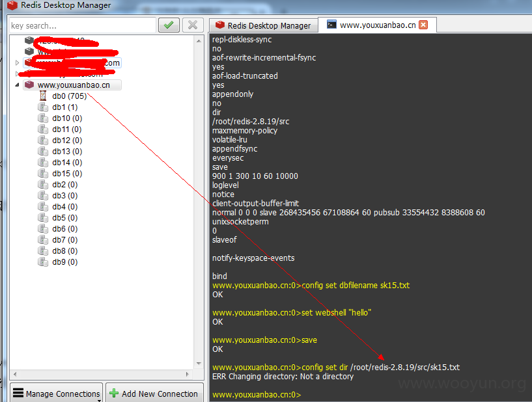Open db1 (1) database
The width and height of the screenshot is (532, 402).
tap(65, 107)
